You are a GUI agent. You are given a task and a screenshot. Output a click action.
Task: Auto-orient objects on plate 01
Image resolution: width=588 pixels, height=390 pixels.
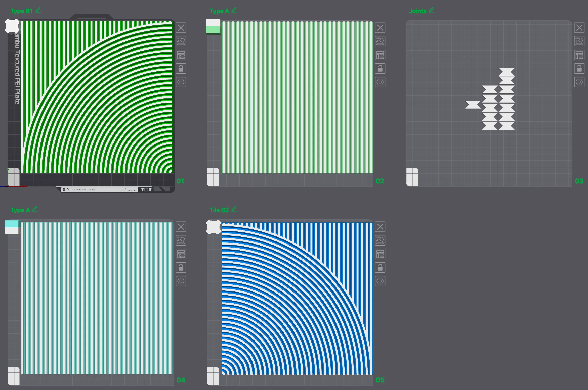tap(181, 41)
